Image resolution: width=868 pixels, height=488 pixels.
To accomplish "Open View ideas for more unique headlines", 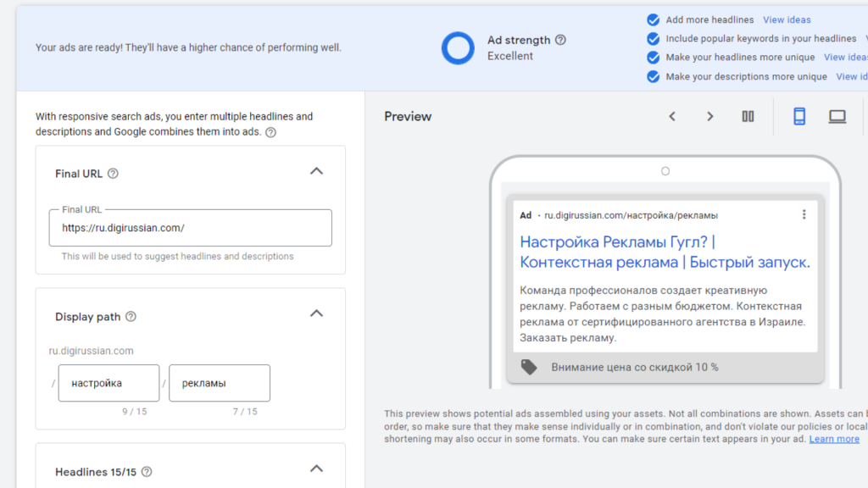I will (x=846, y=58).
